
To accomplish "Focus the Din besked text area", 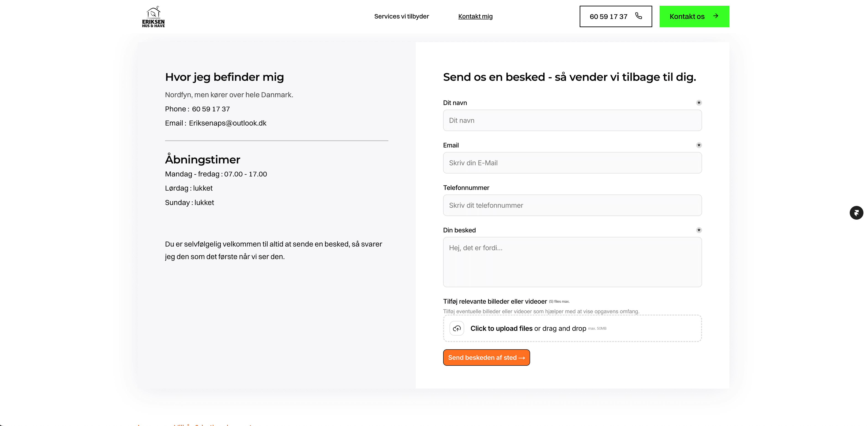I will pos(572,262).
